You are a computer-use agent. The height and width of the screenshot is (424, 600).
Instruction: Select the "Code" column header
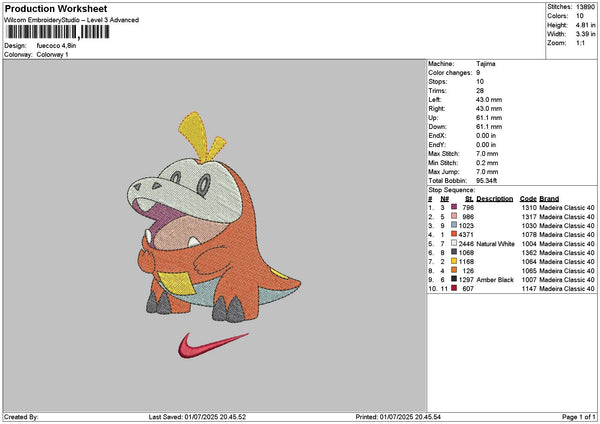tap(528, 199)
